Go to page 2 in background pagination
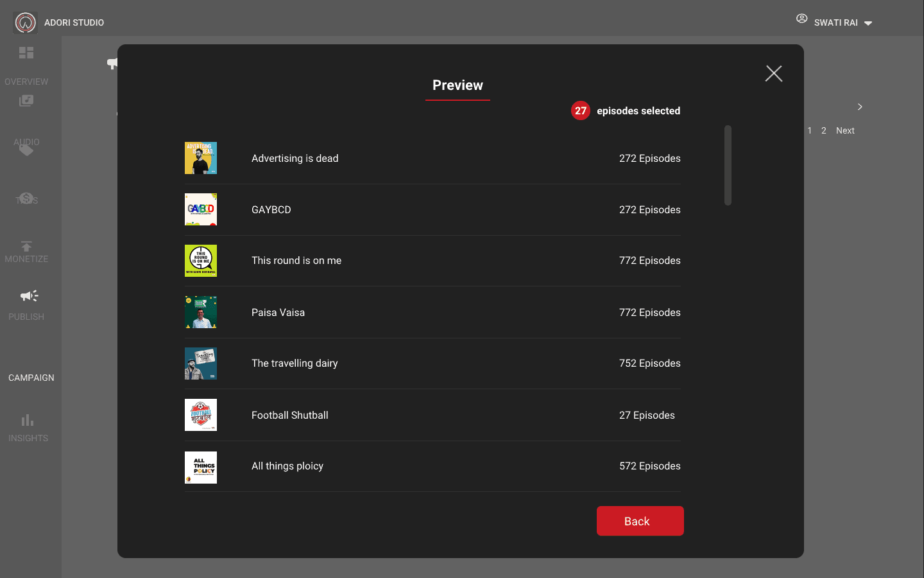924x578 pixels. point(824,130)
